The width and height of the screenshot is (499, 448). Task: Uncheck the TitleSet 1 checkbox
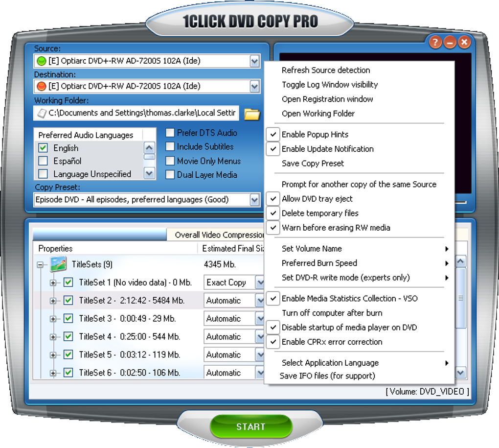click(68, 282)
